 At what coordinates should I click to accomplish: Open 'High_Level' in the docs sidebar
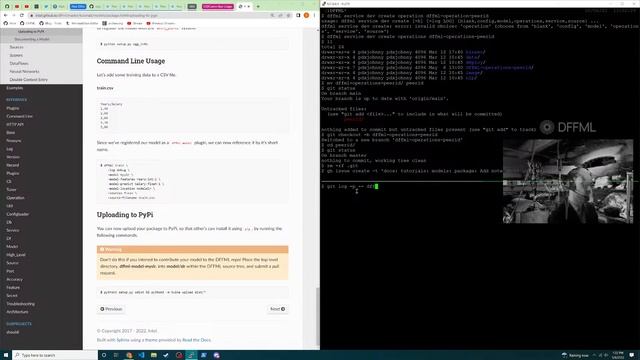[16, 255]
